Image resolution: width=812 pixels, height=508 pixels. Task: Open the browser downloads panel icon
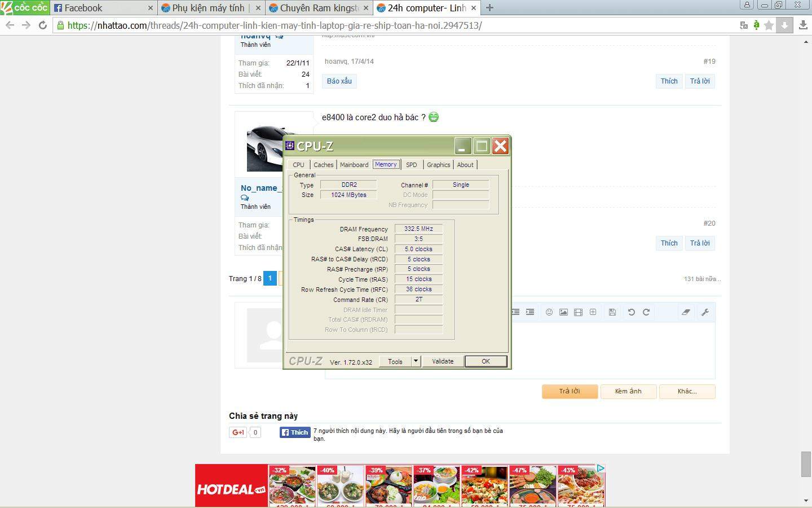pyautogui.click(x=804, y=25)
